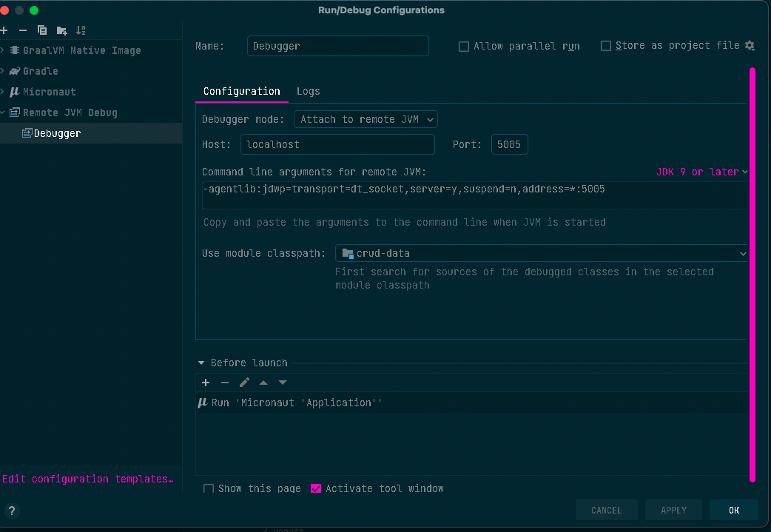This screenshot has width=771, height=532.
Task: Add a Before launch task
Action: click(x=206, y=383)
